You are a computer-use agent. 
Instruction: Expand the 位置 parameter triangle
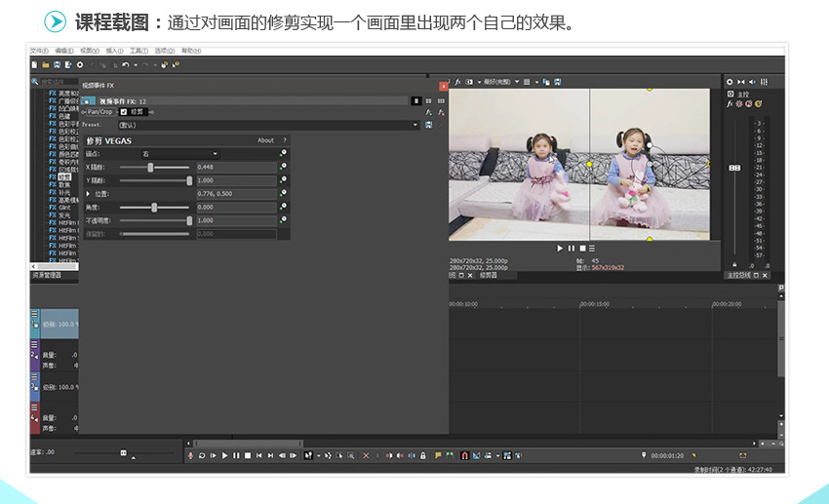[x=89, y=194]
